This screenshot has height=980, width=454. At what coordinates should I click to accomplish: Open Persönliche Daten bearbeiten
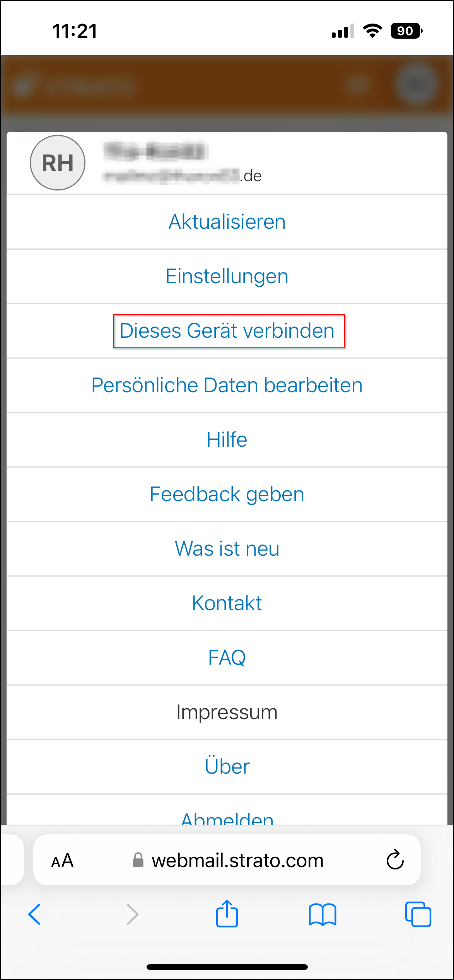click(227, 385)
